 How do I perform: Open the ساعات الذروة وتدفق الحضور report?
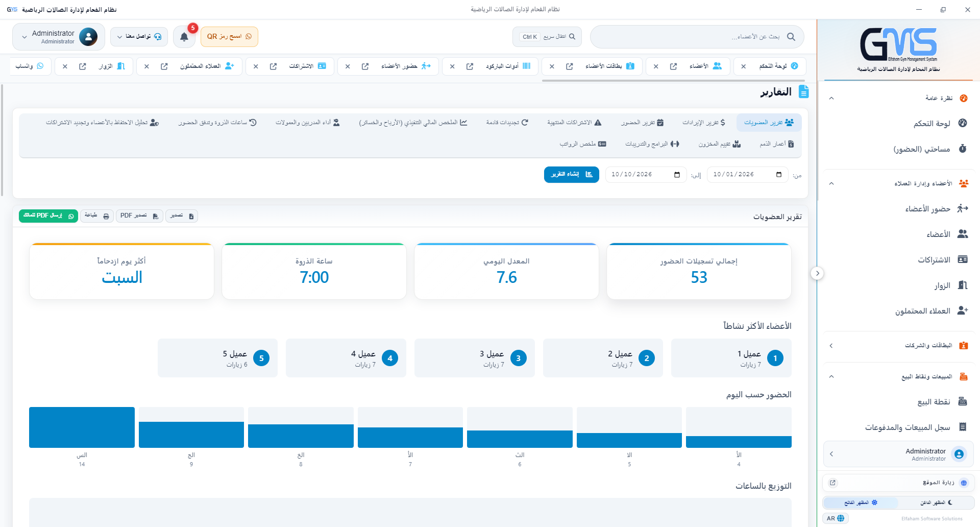pos(217,123)
